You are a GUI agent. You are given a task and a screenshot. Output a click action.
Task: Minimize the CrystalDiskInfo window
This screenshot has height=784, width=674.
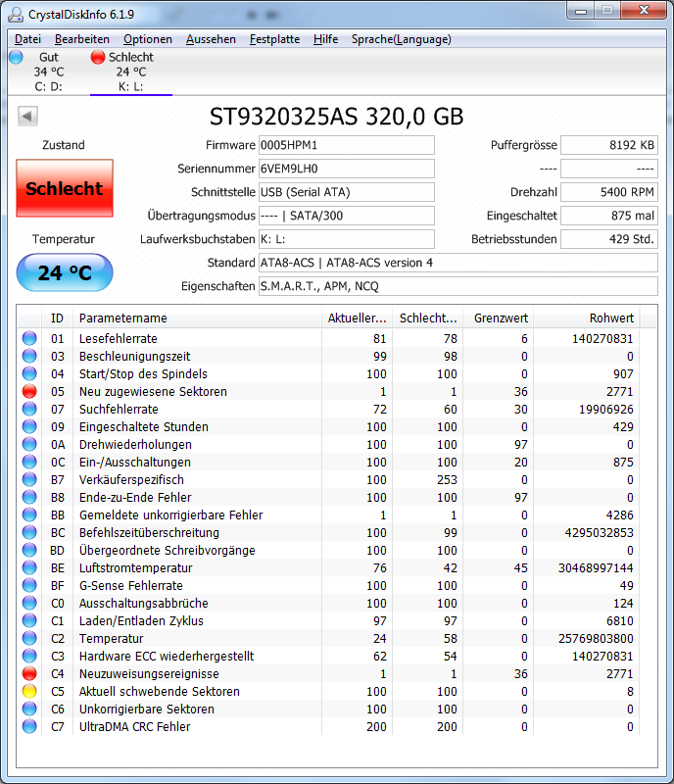[581, 11]
